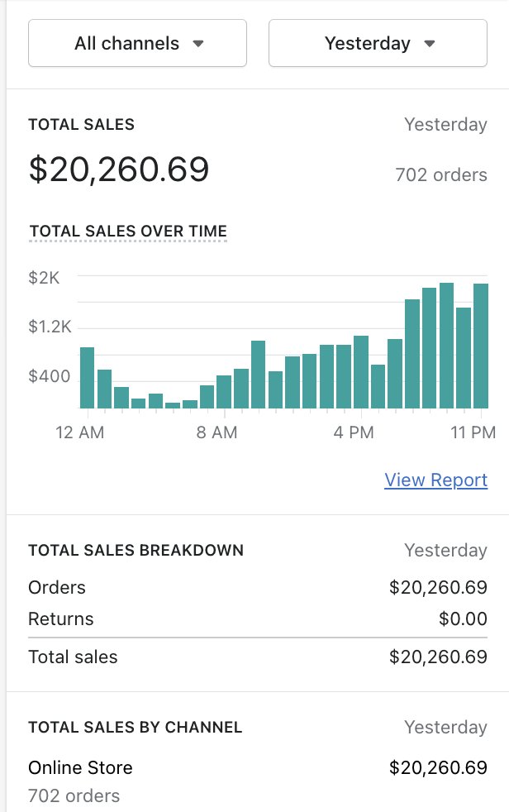Click the caret arrow beside All channels

(x=198, y=44)
